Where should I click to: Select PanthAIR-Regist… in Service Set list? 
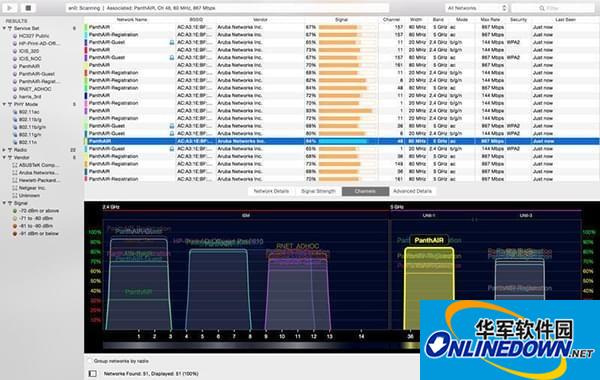point(38,82)
